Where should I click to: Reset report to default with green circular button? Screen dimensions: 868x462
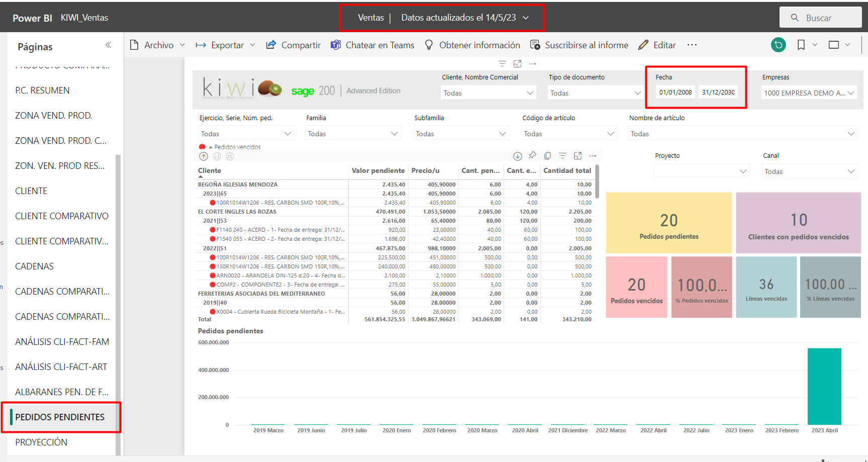click(x=779, y=45)
